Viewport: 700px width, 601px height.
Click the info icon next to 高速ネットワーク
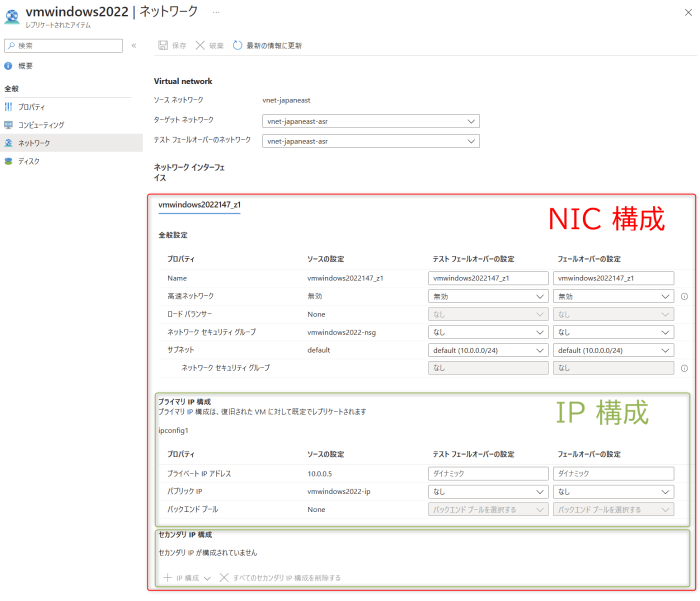click(x=684, y=296)
